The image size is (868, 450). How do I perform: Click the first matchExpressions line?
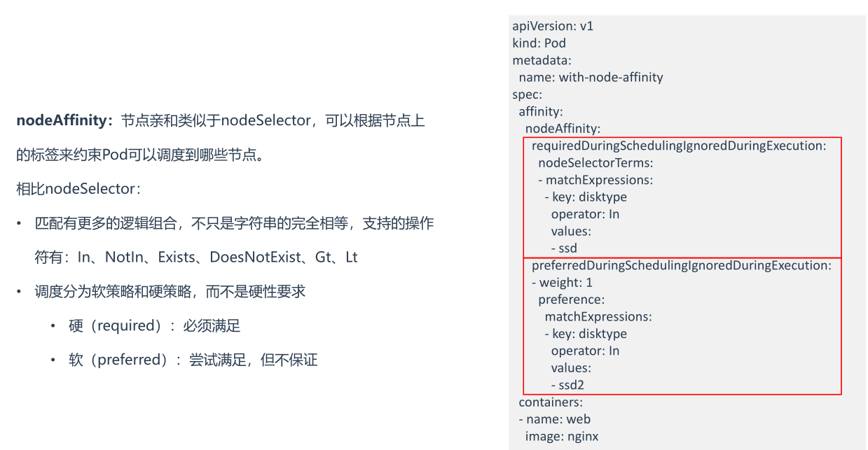(x=595, y=180)
